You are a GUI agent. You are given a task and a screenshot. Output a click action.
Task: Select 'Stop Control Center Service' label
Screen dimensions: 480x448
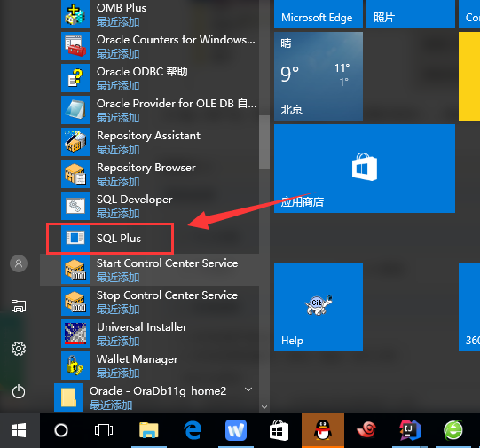[167, 295]
